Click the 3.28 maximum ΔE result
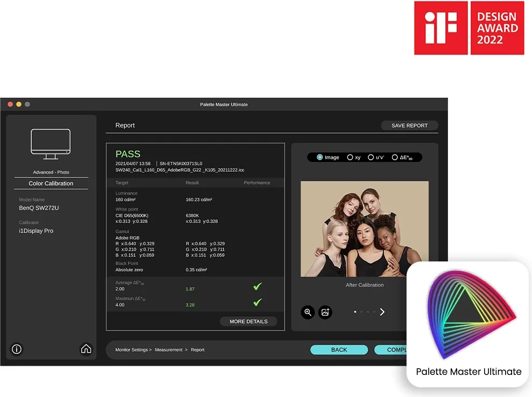This screenshot has height=397, width=532. pos(190,305)
